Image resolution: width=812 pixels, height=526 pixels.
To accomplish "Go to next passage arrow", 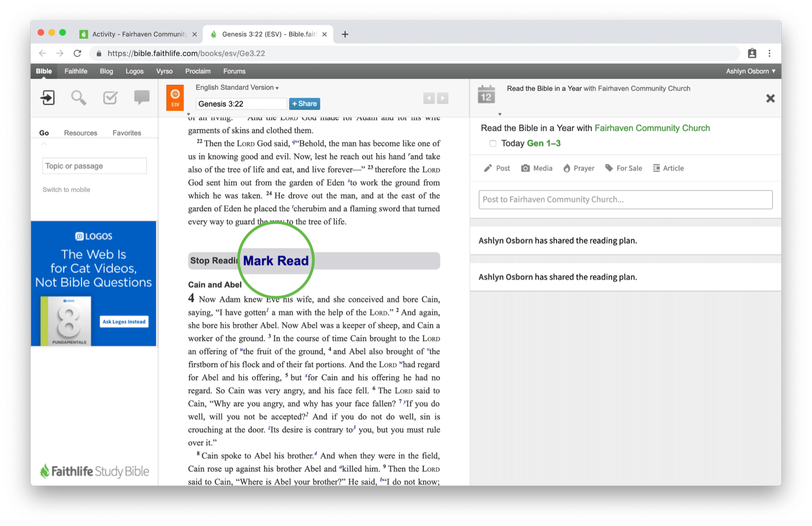I will pyautogui.click(x=443, y=98).
